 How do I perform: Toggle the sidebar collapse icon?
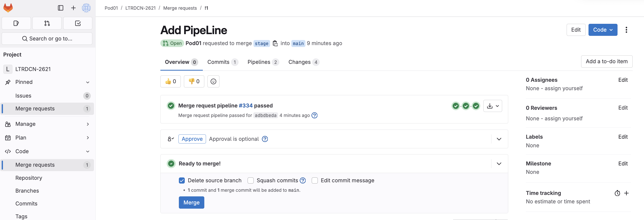61,8
